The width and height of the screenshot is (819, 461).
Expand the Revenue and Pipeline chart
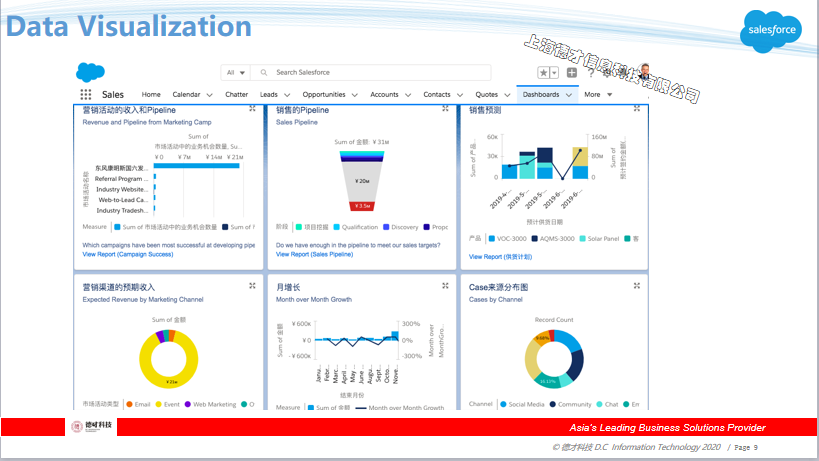(252, 109)
